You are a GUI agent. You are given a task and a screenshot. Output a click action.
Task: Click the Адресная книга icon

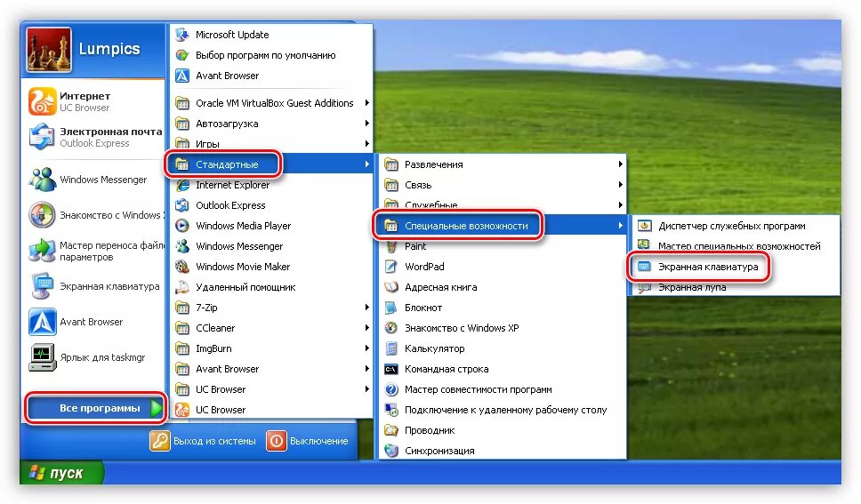point(391,287)
